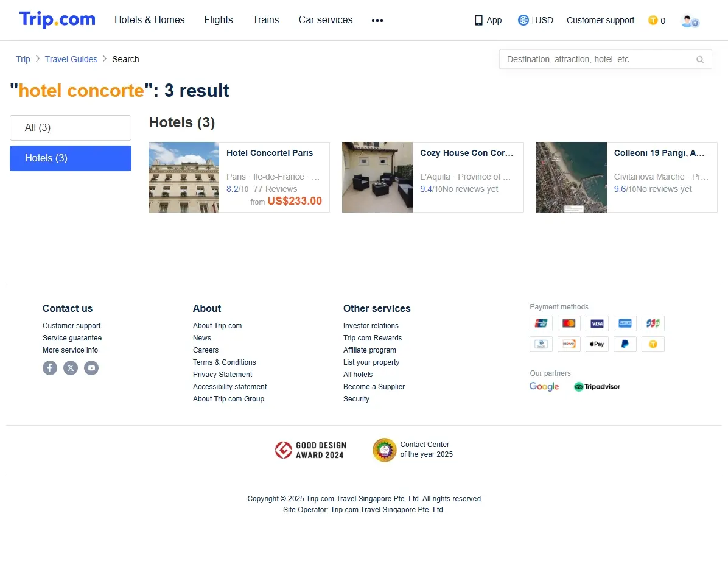Click the Trip Coins payment icon
The image size is (728, 561).
[653, 344]
